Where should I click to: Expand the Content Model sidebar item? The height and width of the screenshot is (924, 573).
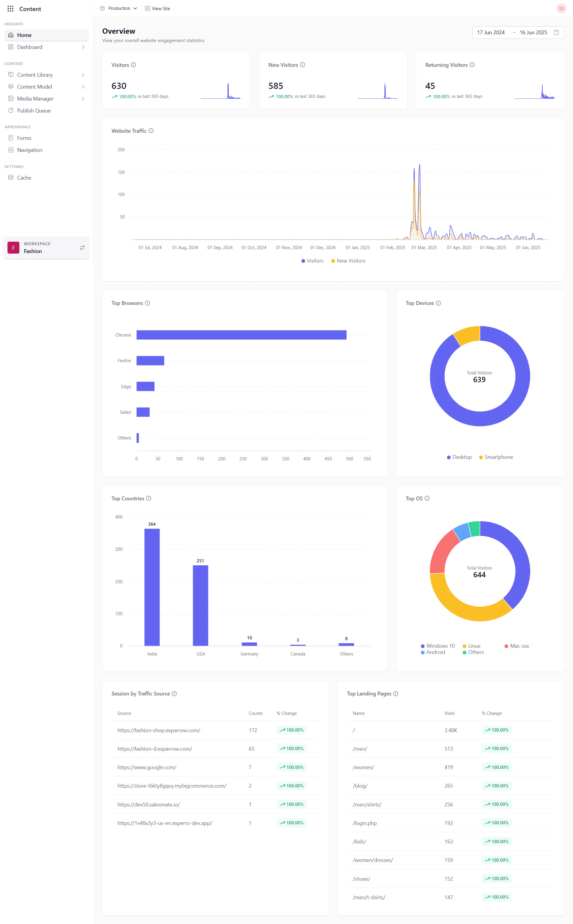pos(35,87)
